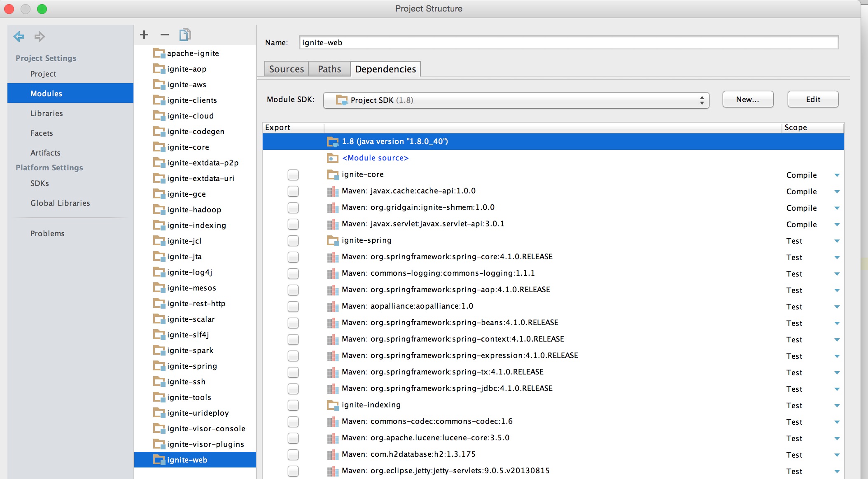This screenshot has width=868, height=479.
Task: Open the Module SDK dropdown
Action: click(516, 100)
